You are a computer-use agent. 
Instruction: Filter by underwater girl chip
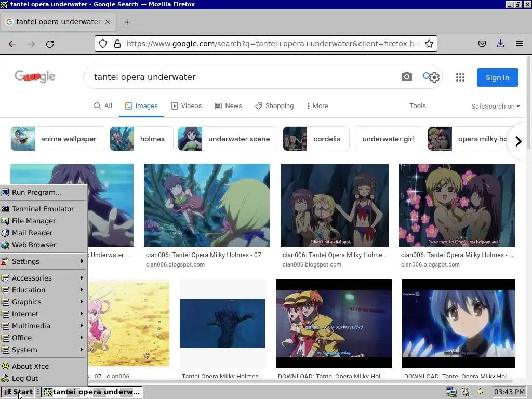click(389, 139)
